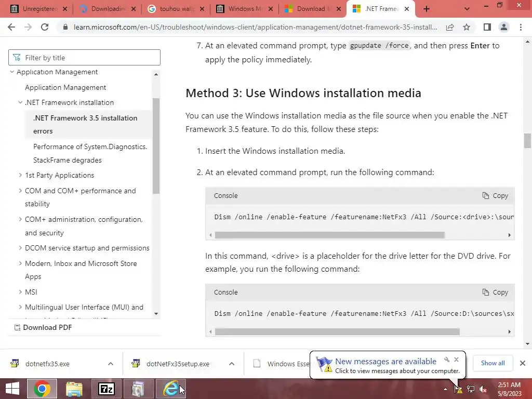Go forward to the next page

(x=28, y=27)
